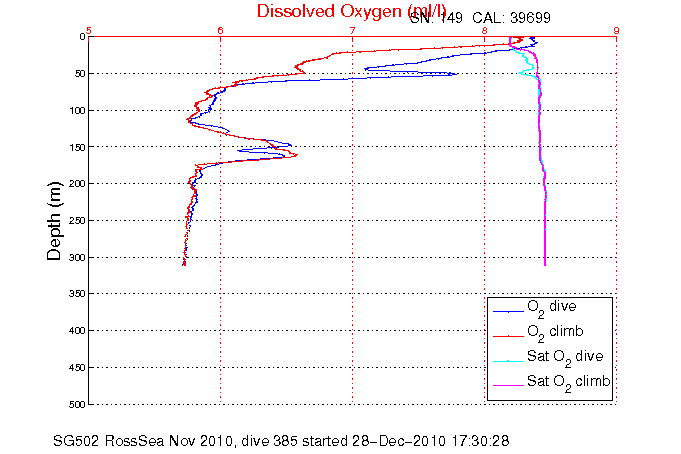Click the depth tick label '200'
The height and width of the screenshot is (454, 681).
pos(77,184)
